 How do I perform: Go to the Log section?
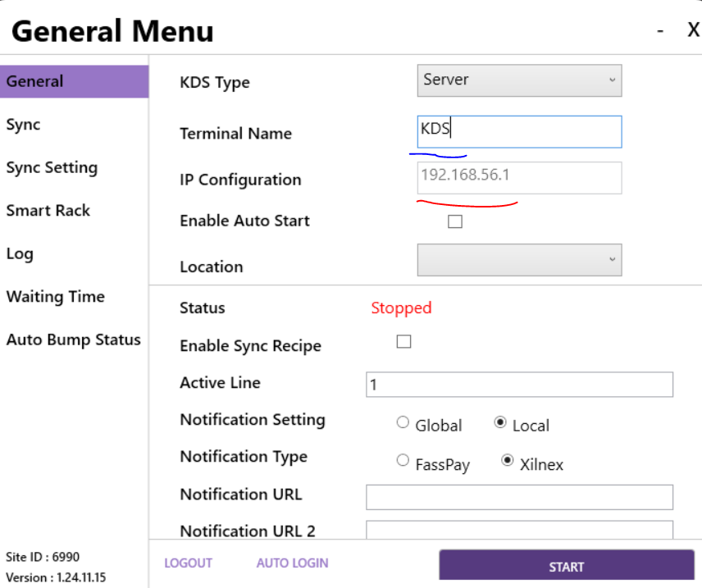(20, 253)
